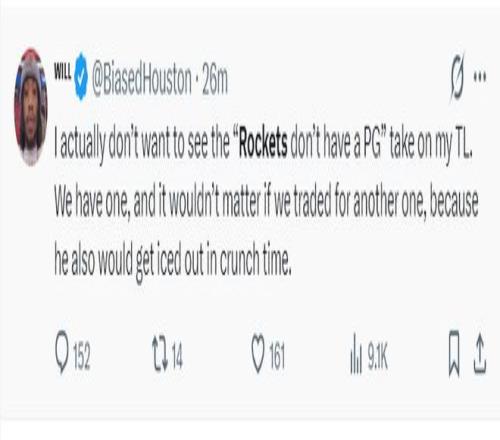Click the 26m timestamp

point(215,80)
